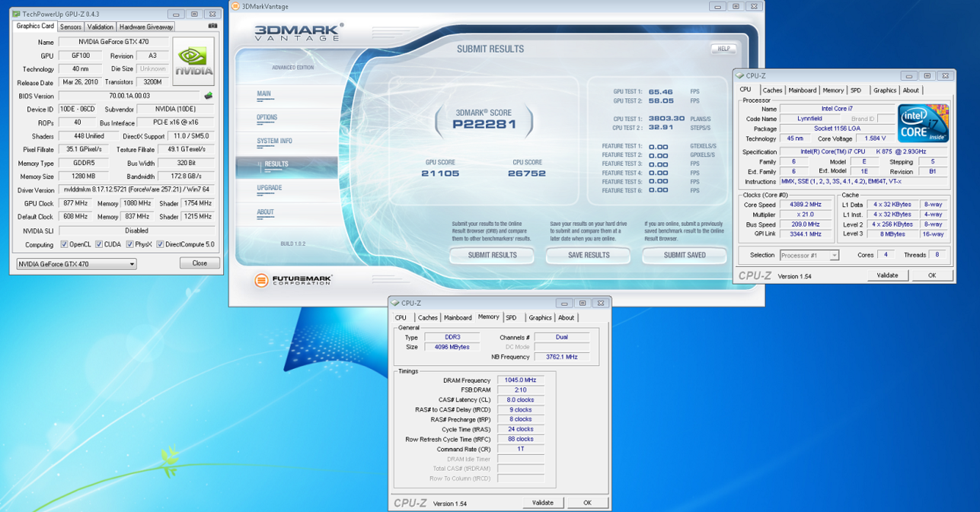Click Validate in CPU-Z memory window
Screen dimensions: 980x512
pyautogui.click(x=543, y=503)
